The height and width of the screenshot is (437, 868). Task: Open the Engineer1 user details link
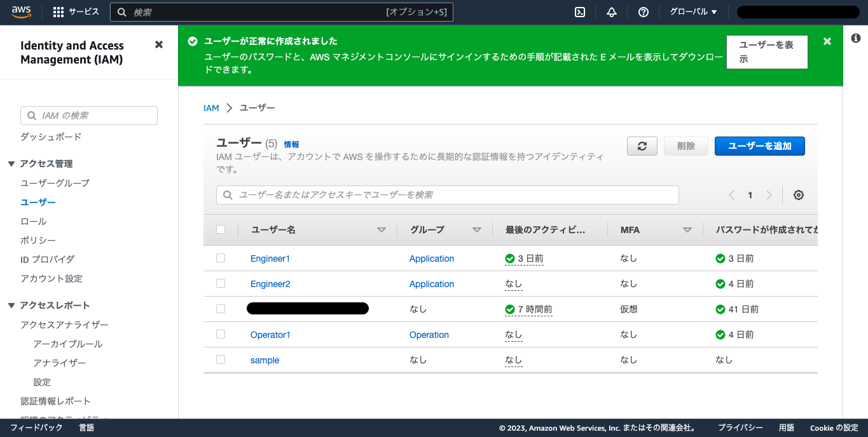tap(270, 258)
